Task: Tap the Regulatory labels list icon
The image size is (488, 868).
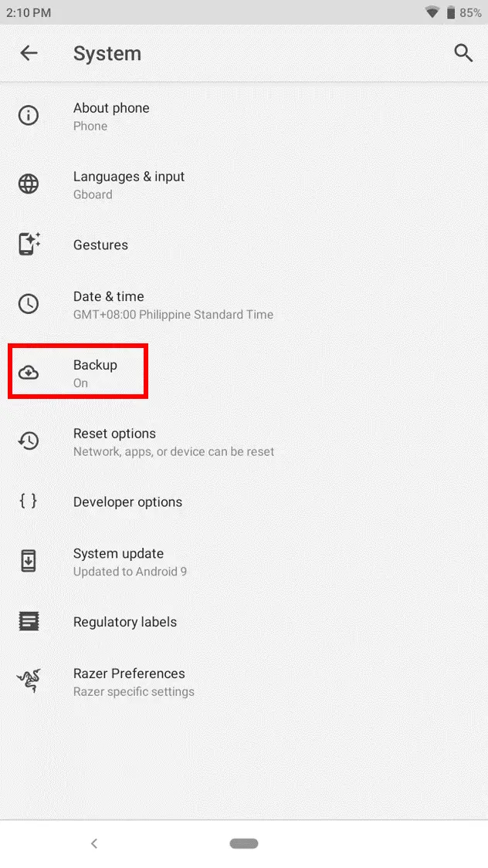Action: click(x=29, y=621)
